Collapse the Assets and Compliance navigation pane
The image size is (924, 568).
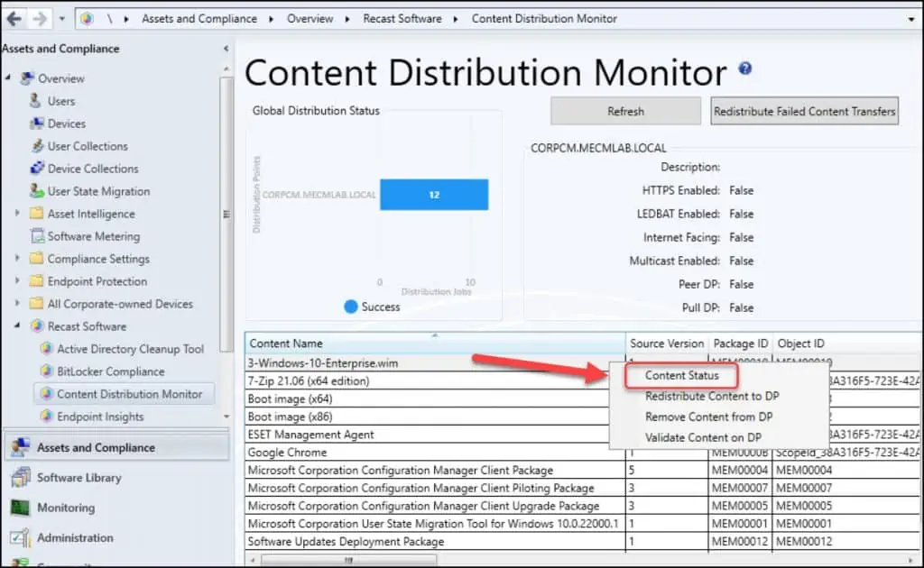(226, 49)
